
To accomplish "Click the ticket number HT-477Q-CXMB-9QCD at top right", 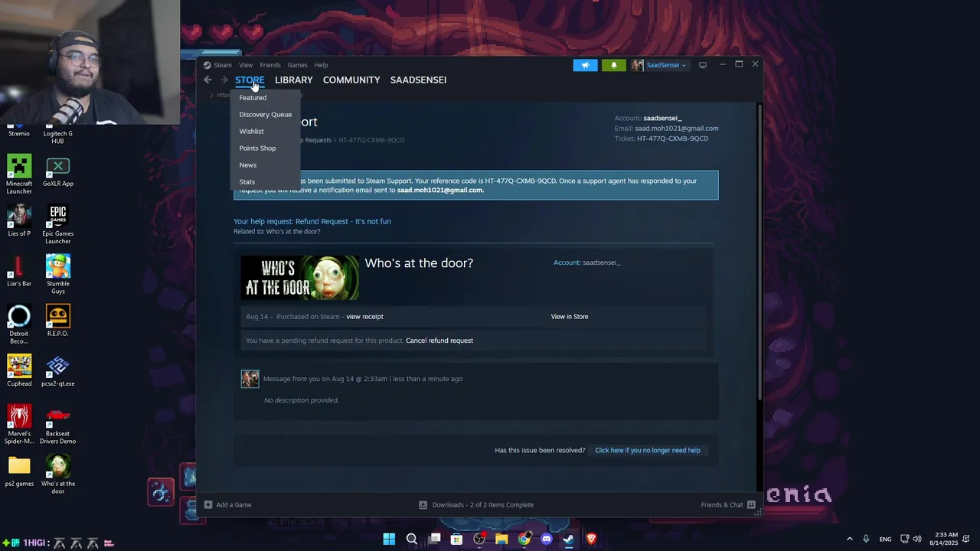I will [672, 139].
